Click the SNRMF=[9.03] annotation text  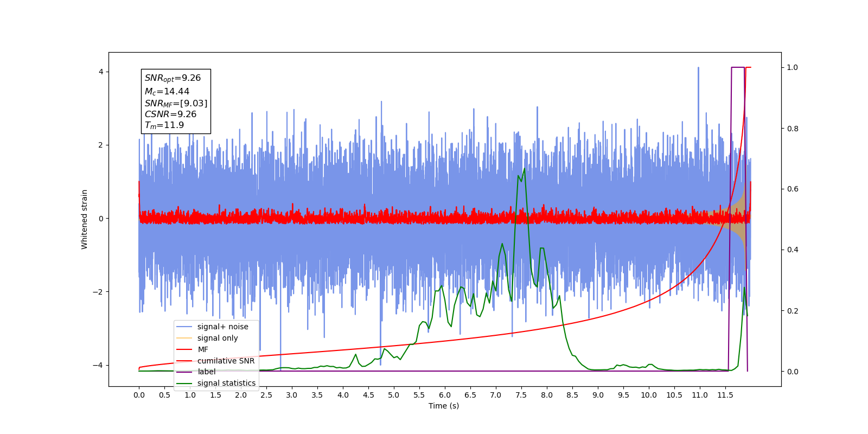point(176,103)
